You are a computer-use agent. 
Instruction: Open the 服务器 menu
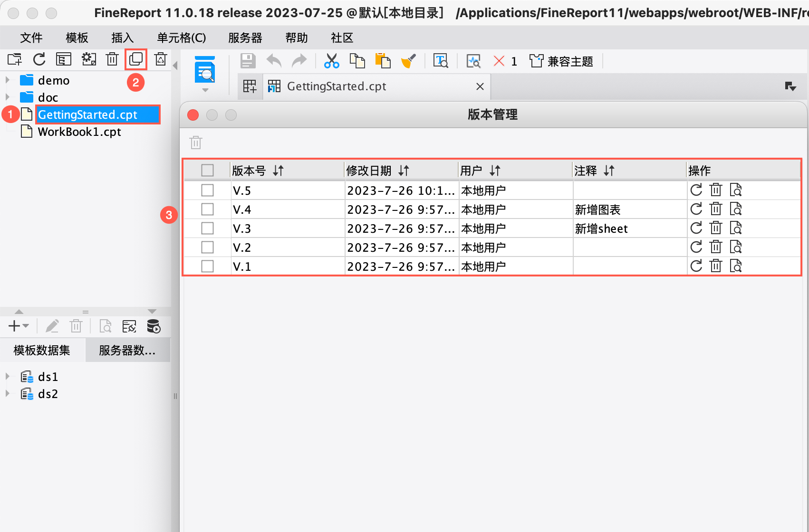click(245, 38)
